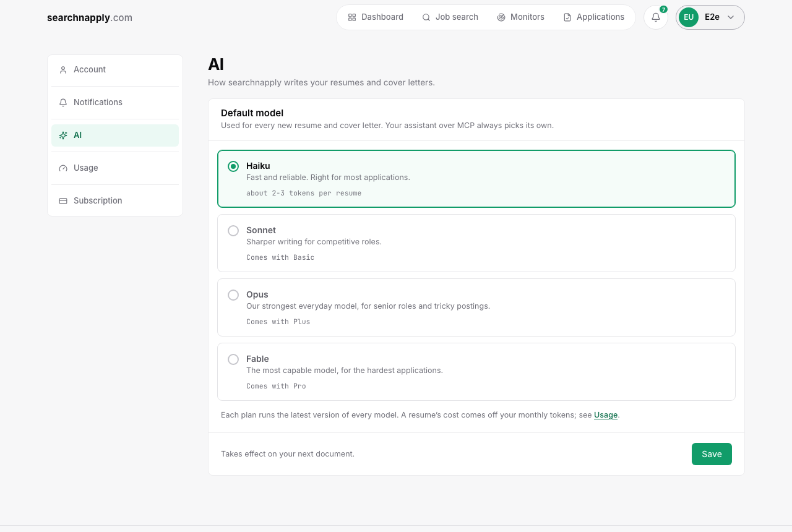Click the Dashboard grid icon
This screenshot has height=532, width=792.
pyautogui.click(x=352, y=17)
